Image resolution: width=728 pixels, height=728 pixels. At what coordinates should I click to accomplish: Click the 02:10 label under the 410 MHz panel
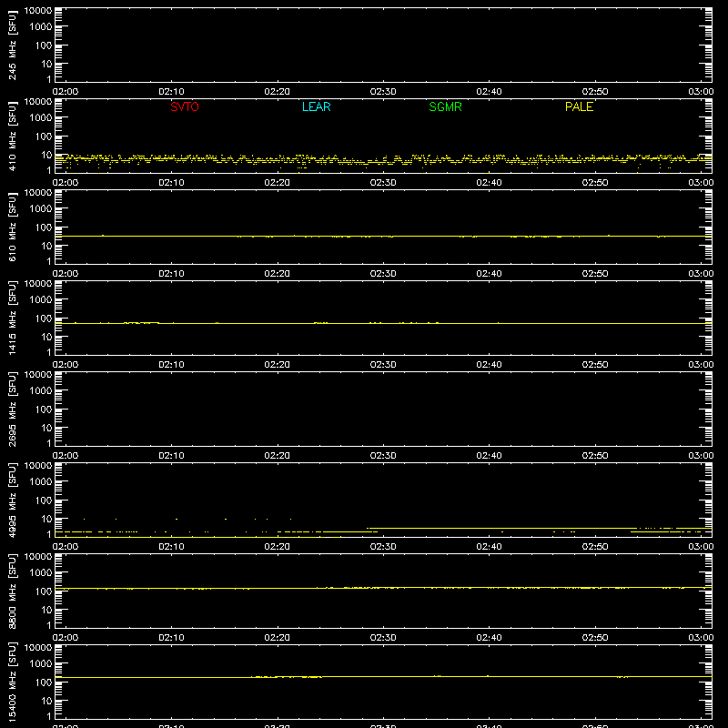coord(171,183)
